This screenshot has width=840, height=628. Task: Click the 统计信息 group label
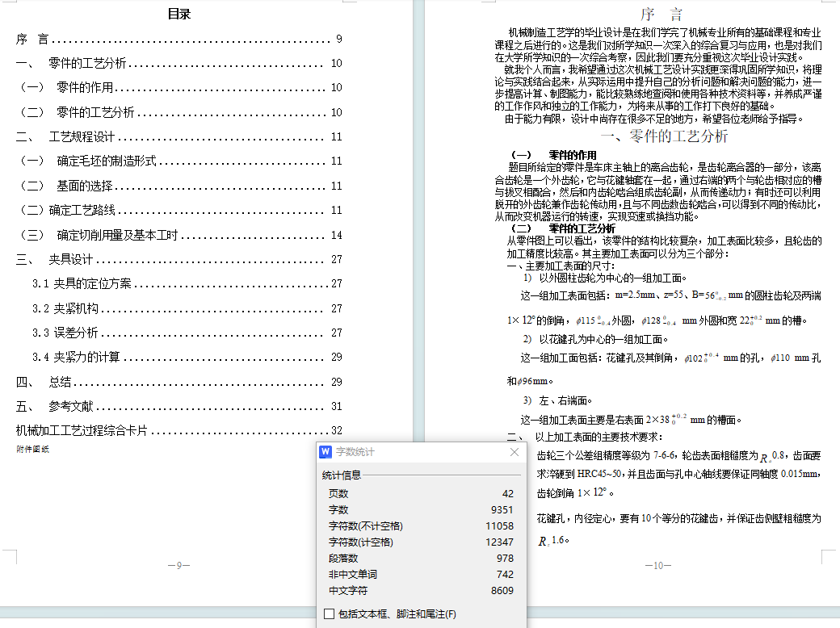click(341, 475)
